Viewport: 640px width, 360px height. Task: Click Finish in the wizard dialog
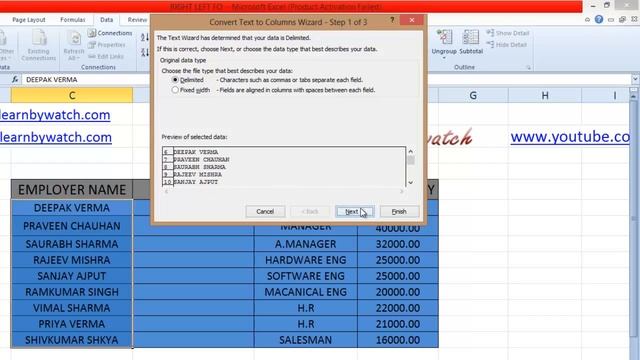coord(399,211)
